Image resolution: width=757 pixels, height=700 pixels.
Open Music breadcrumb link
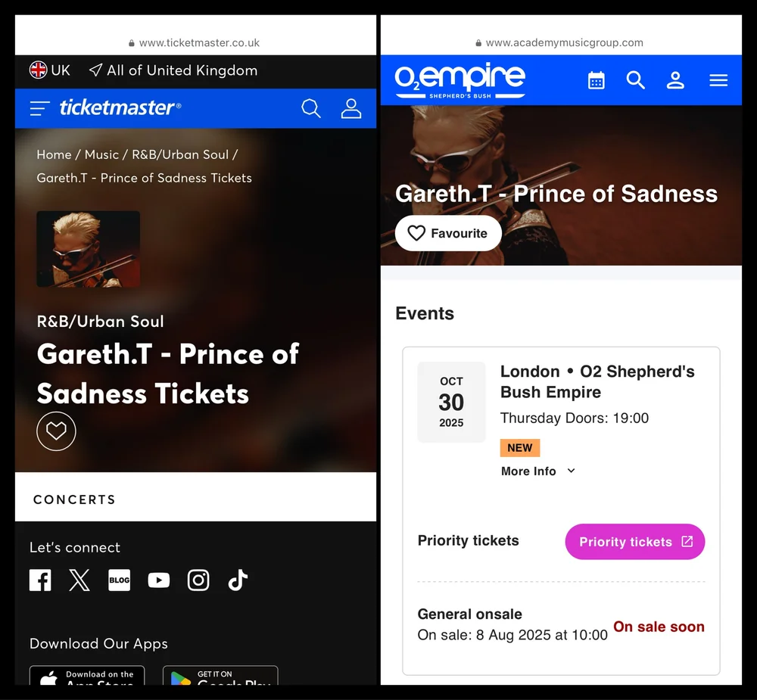pos(101,154)
